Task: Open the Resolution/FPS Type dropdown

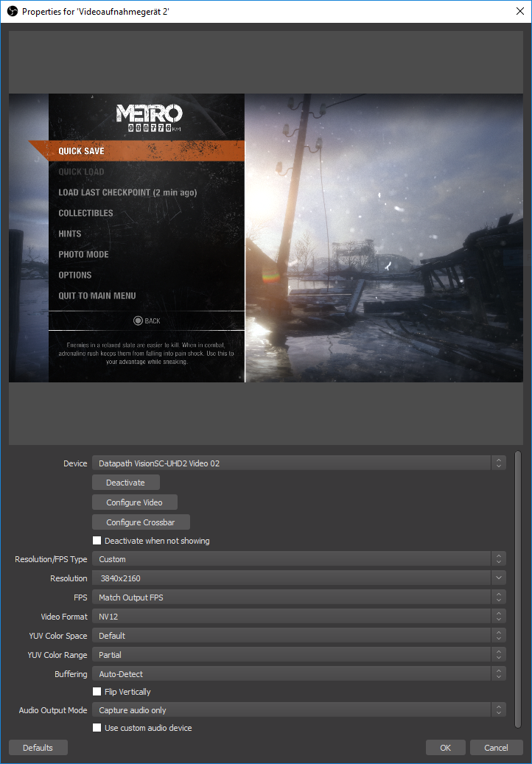Action: (x=298, y=559)
